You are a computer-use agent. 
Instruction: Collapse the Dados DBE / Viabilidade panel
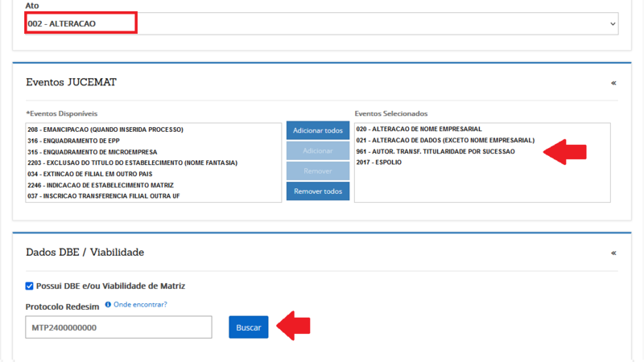(x=613, y=253)
